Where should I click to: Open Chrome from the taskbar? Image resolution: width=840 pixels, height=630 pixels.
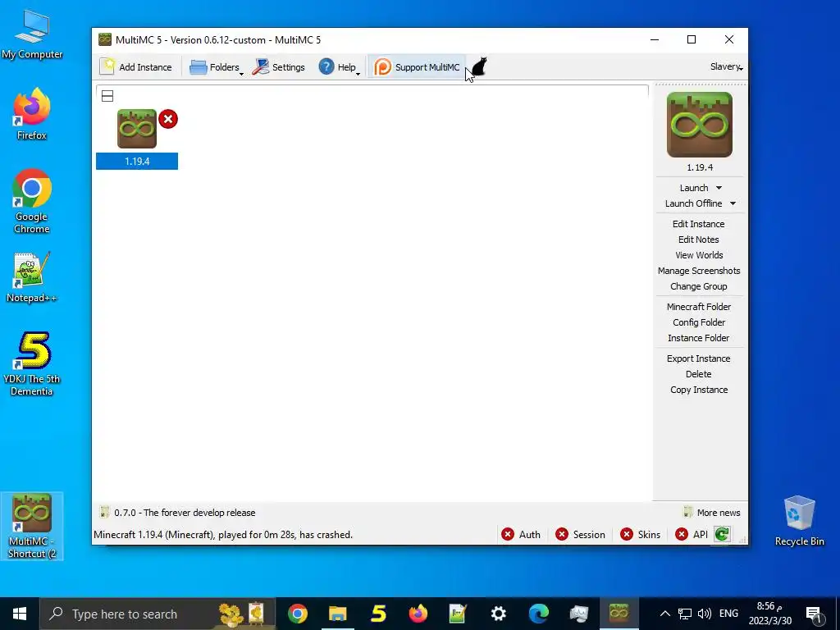click(x=297, y=614)
